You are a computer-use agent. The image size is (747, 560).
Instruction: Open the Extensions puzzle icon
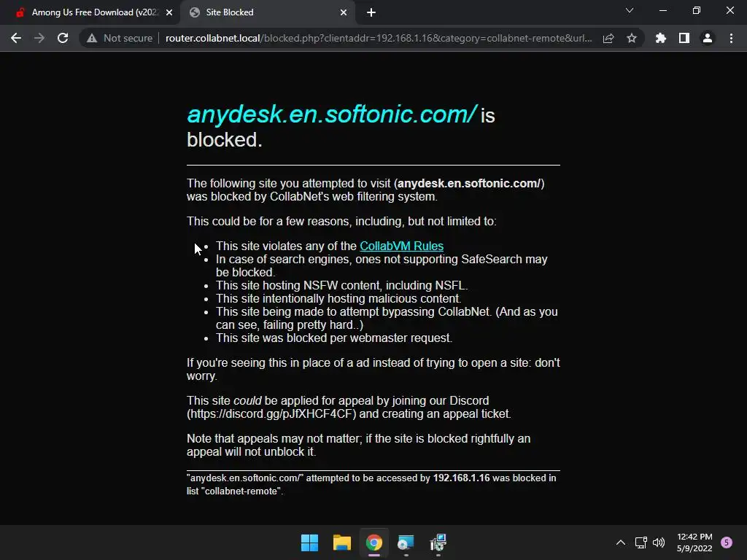pyautogui.click(x=661, y=38)
